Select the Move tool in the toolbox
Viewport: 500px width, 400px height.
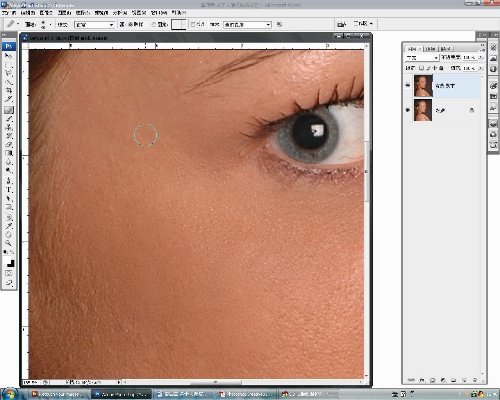9,56
